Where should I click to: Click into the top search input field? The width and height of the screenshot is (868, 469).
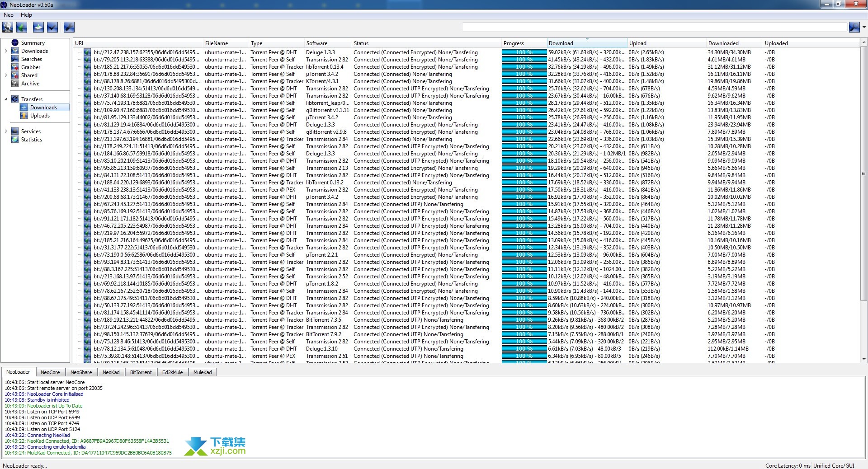pos(654,28)
